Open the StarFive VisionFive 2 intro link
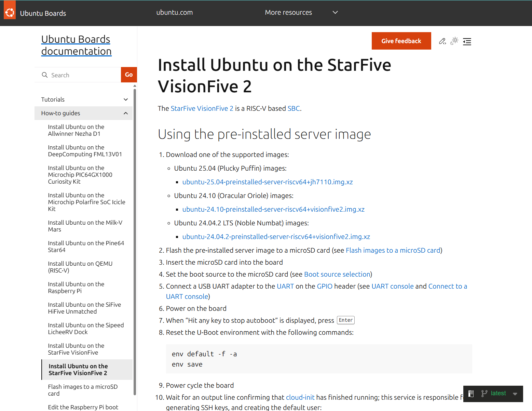This screenshot has width=532, height=411. (x=202, y=108)
